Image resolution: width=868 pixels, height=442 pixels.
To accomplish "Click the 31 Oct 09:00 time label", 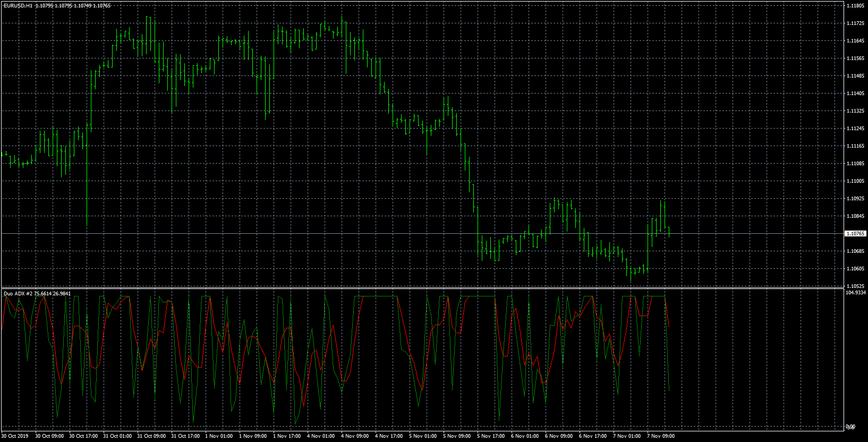I will point(151,436).
